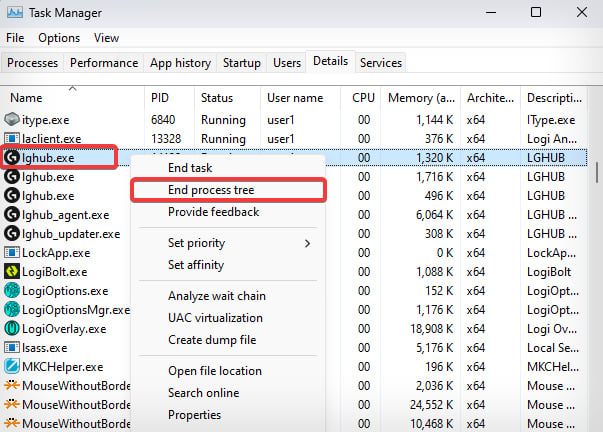Switch to the Services tab

coord(381,63)
